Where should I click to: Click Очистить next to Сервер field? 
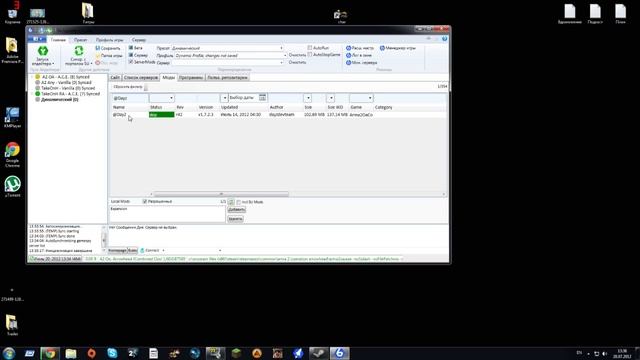coord(297,62)
